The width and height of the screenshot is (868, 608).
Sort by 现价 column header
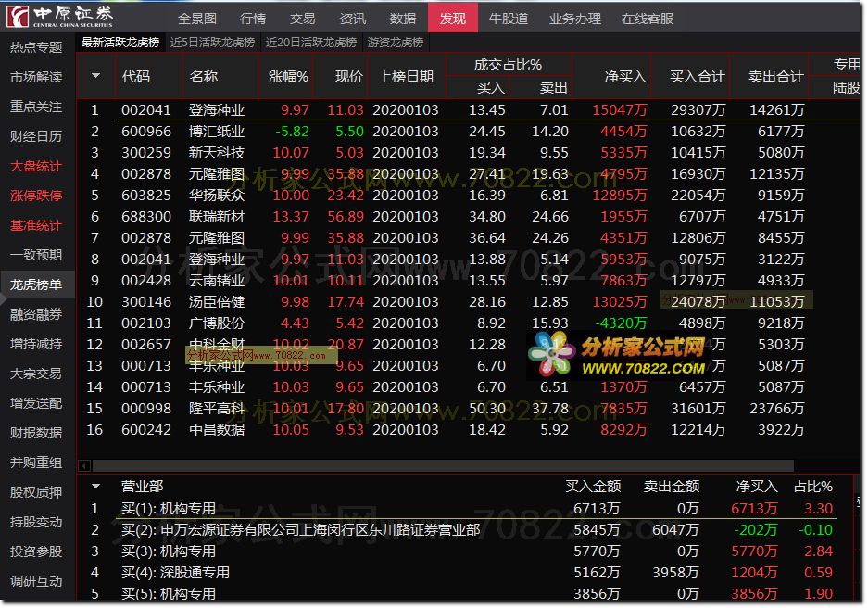click(348, 76)
